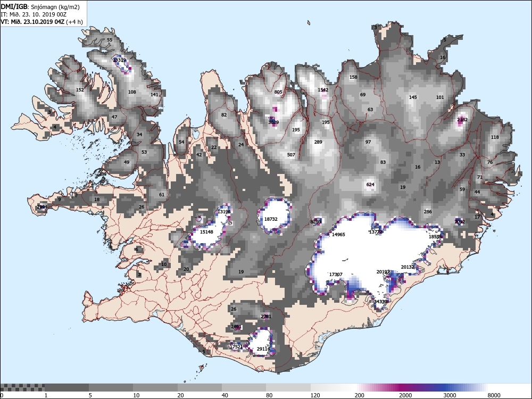Click the map value 2691
Image resolution: width=532 pixels, height=399 pixels.
(236, 327)
